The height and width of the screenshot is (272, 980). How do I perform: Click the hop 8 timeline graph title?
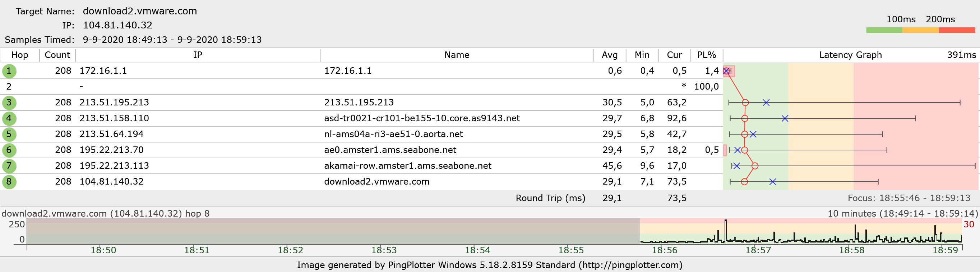pos(105,214)
